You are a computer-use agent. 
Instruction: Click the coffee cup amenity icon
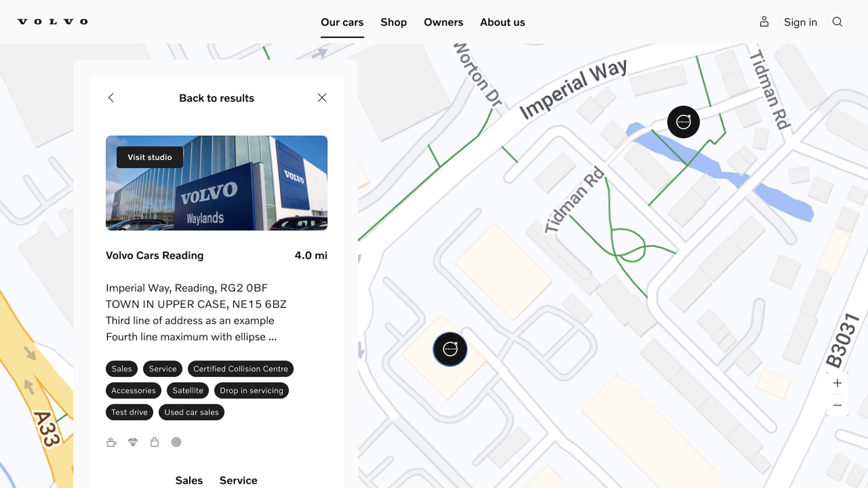[x=111, y=442]
